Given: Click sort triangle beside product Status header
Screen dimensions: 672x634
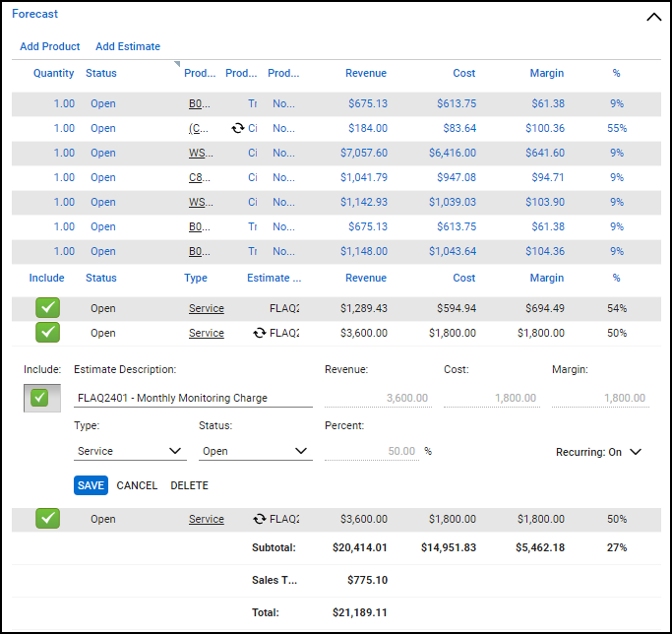Looking at the screenshot, I should tap(177, 65).
